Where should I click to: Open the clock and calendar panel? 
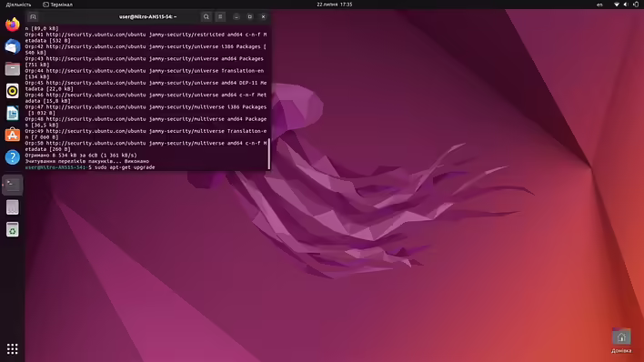[335, 5]
